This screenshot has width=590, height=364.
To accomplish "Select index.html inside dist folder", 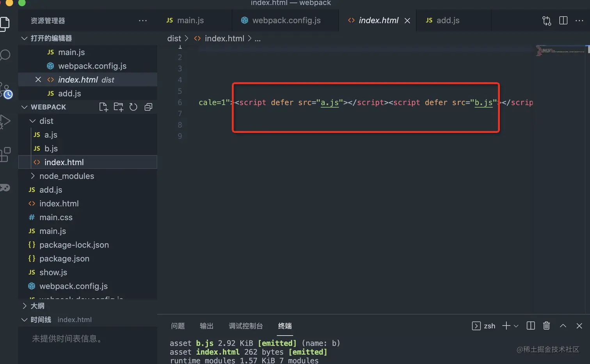I will coord(87,162).
